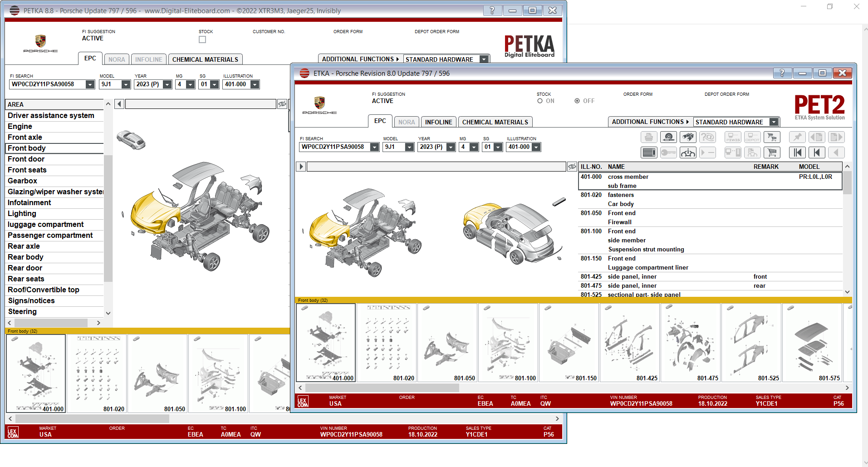Open CHEMICAL MATERIALS tab in ETKA window

495,122
